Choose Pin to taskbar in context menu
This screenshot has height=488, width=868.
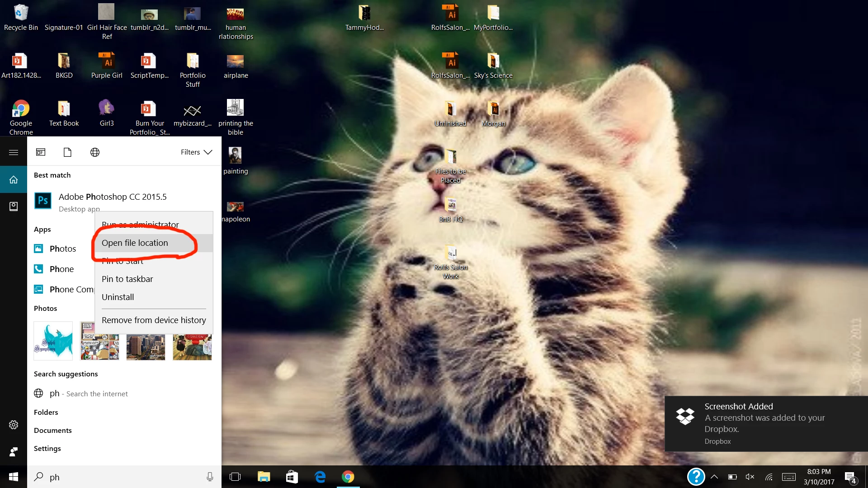[x=127, y=279]
